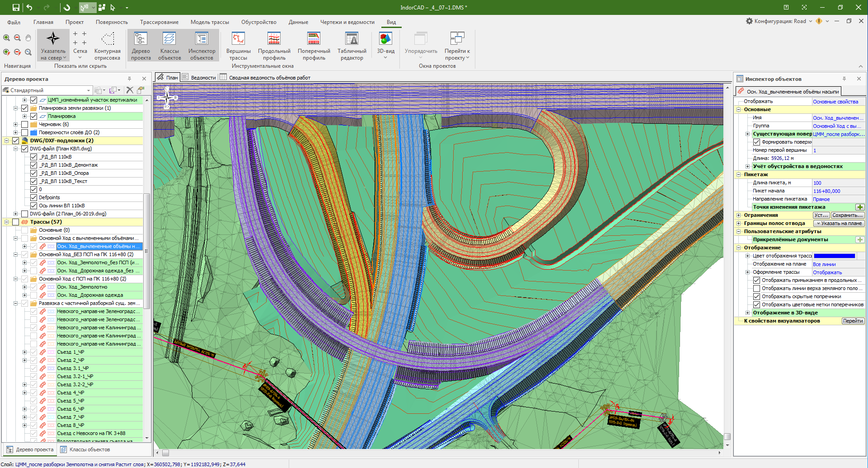Open the 3D view tool

pos(385,39)
